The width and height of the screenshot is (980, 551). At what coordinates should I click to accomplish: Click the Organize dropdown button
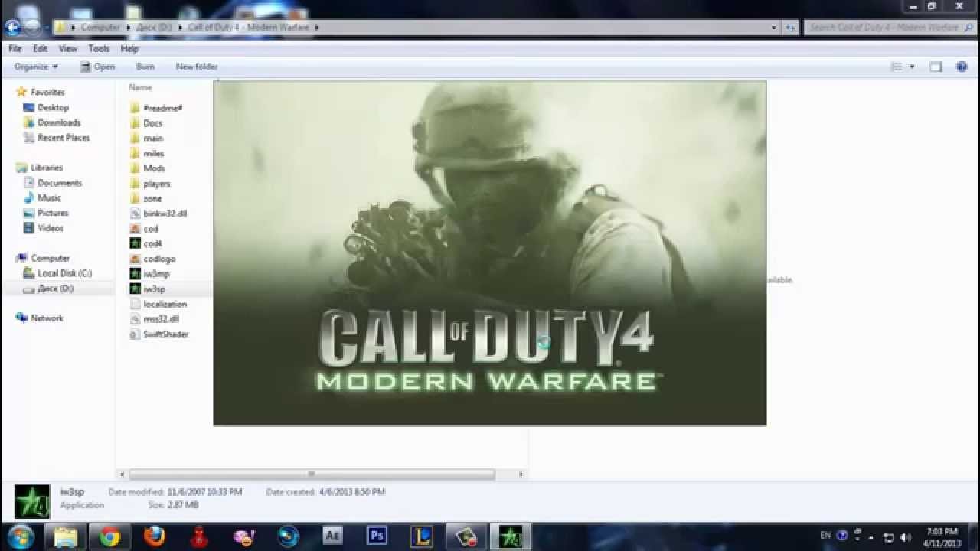[36, 67]
